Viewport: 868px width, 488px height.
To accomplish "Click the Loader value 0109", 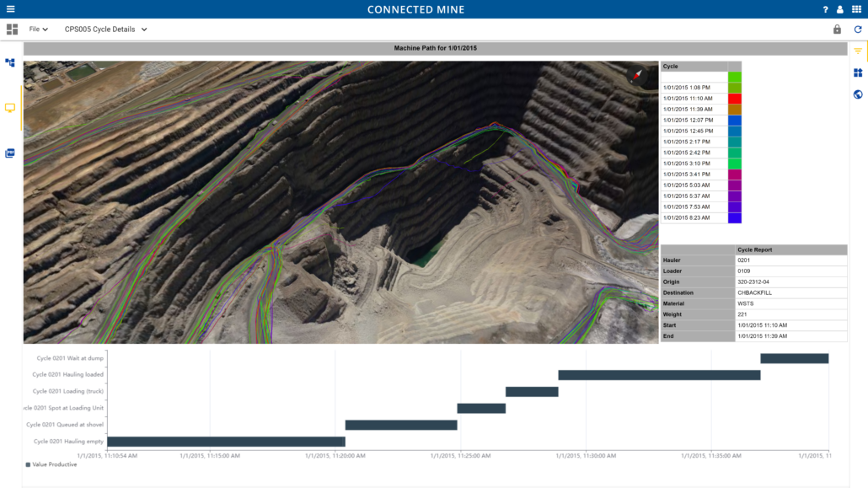I will click(x=791, y=271).
